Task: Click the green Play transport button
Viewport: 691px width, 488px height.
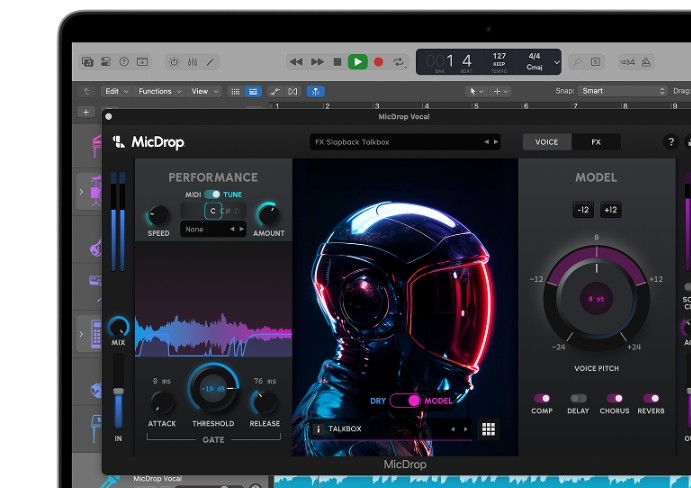Action: point(358,62)
